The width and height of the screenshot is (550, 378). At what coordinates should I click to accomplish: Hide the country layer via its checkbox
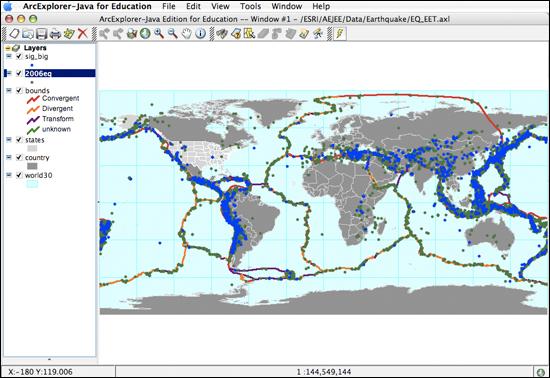19,157
